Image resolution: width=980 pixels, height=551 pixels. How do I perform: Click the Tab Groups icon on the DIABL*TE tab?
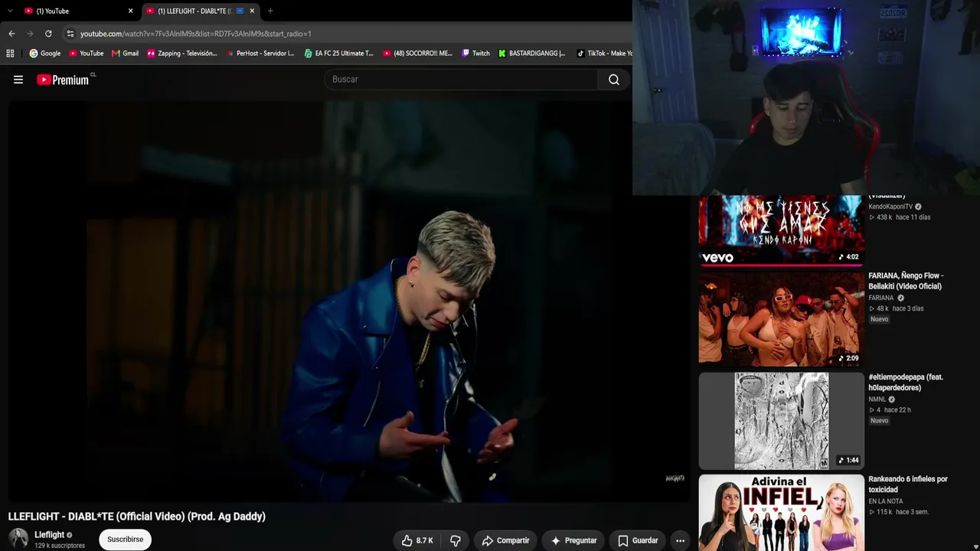point(240,11)
